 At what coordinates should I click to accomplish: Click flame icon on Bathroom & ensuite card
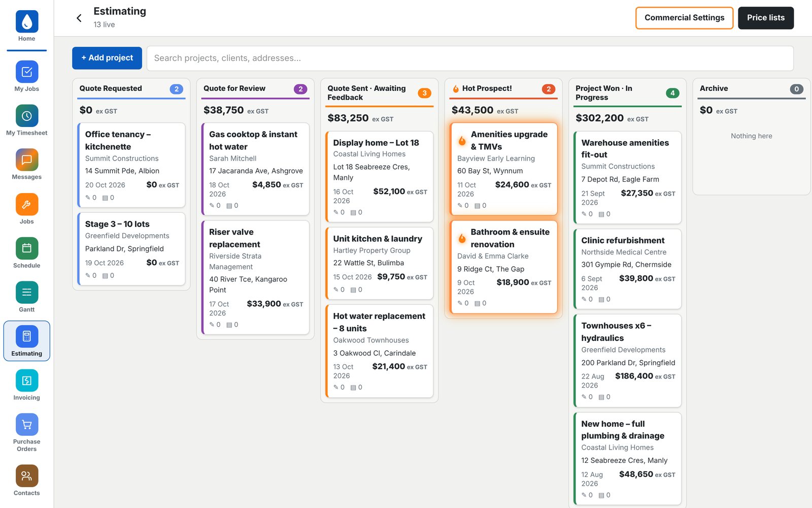[x=462, y=238]
